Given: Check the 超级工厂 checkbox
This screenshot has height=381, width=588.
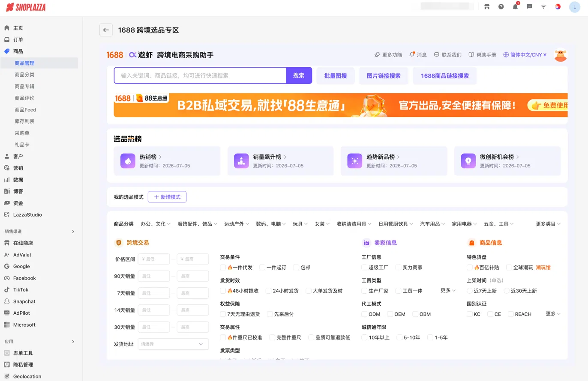Looking at the screenshot, I should [365, 267].
